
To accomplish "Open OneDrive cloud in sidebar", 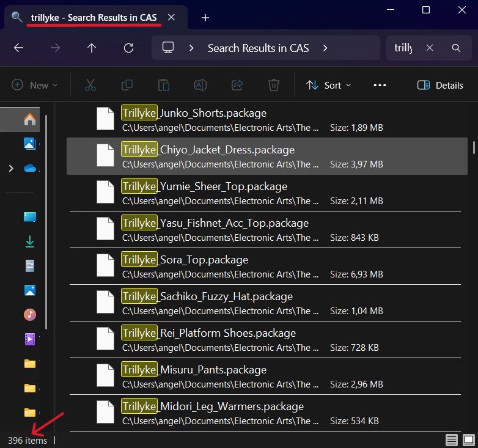I will pyautogui.click(x=29, y=168).
